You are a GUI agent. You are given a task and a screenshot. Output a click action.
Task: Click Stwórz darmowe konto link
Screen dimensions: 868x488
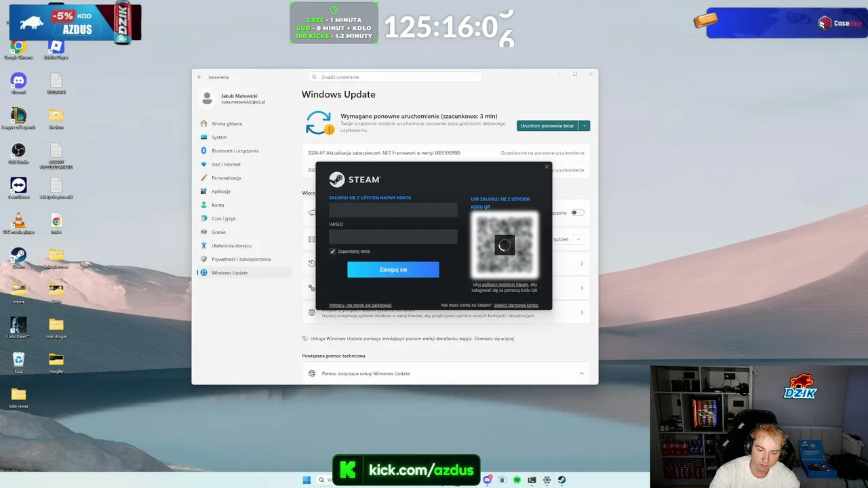click(516, 306)
